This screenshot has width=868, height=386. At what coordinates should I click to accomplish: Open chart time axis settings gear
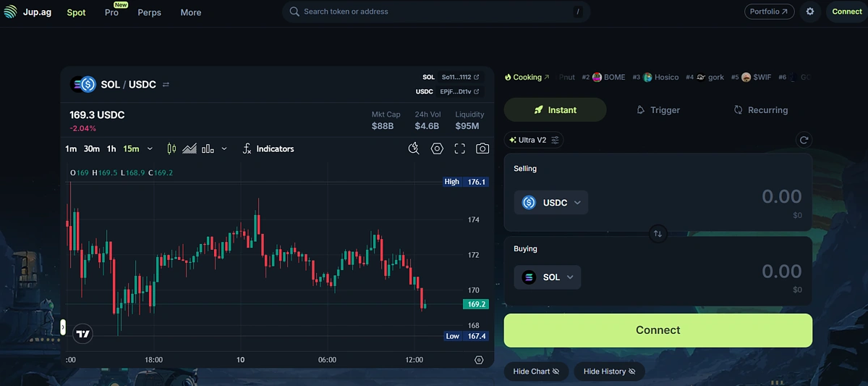pyautogui.click(x=479, y=360)
